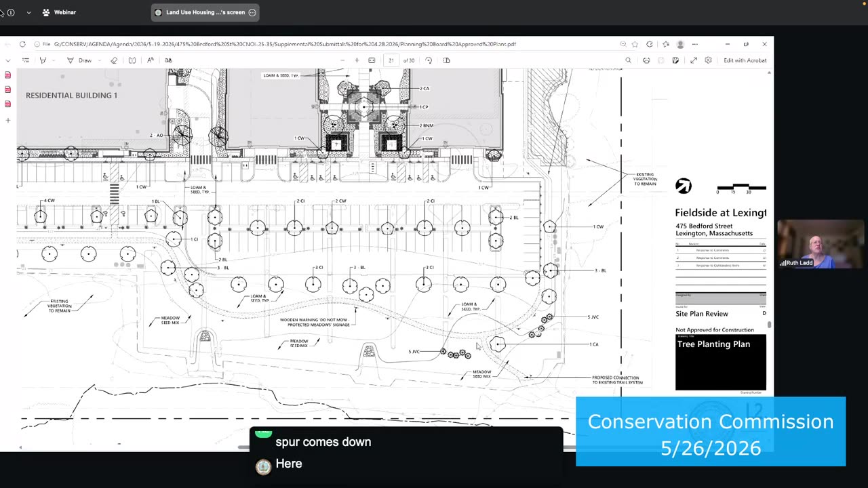Click the translate icon in PDF toolbar
This screenshot has height=488, width=868.
pos(168,60)
